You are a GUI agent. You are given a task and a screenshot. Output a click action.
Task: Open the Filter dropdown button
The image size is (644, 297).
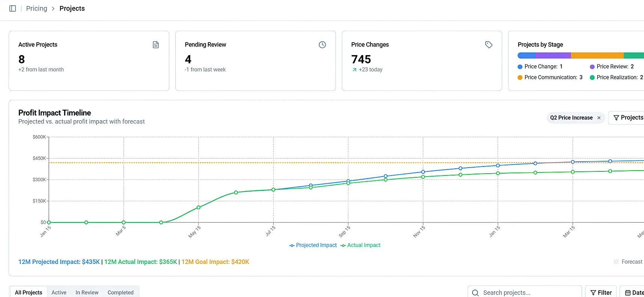[x=601, y=292]
